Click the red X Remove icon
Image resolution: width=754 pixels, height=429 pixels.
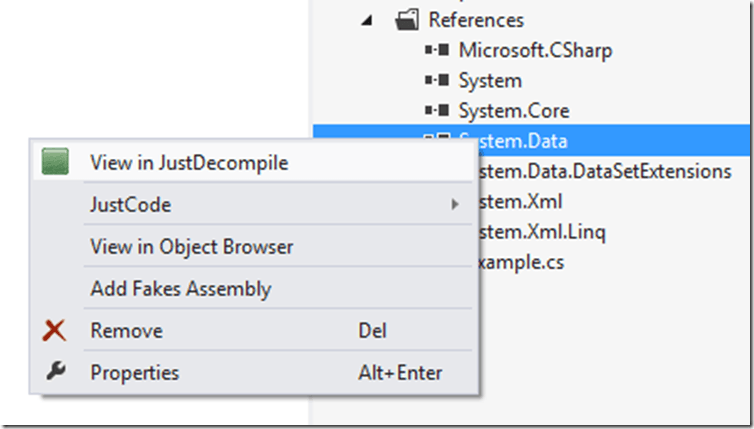pos(56,331)
